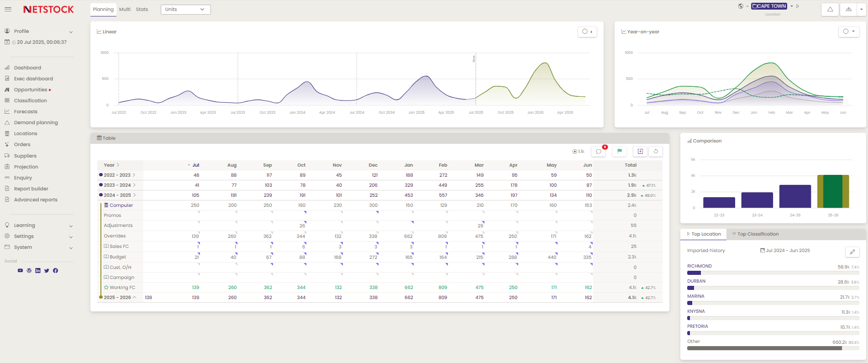Switch to the Stats tab
This screenshot has width=868, height=363.
pyautogui.click(x=142, y=9)
